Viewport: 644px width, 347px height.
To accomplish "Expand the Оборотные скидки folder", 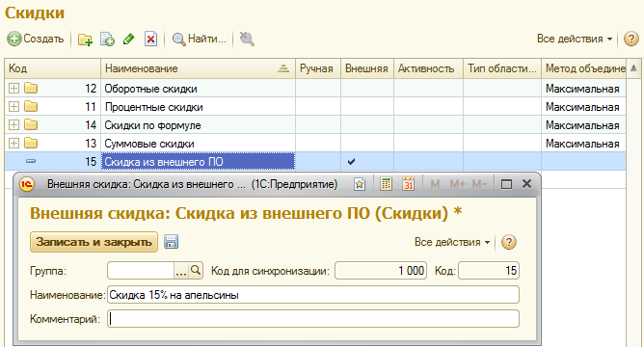I will [x=13, y=89].
